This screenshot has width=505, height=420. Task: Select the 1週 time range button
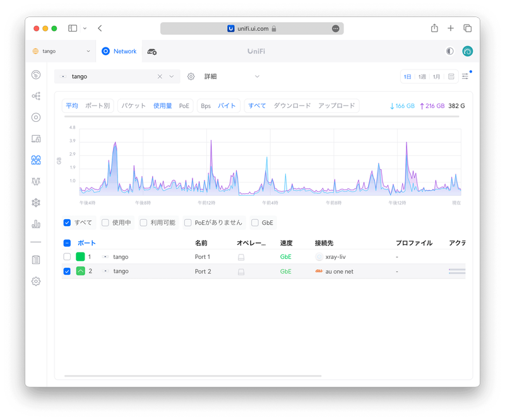pyautogui.click(x=422, y=76)
